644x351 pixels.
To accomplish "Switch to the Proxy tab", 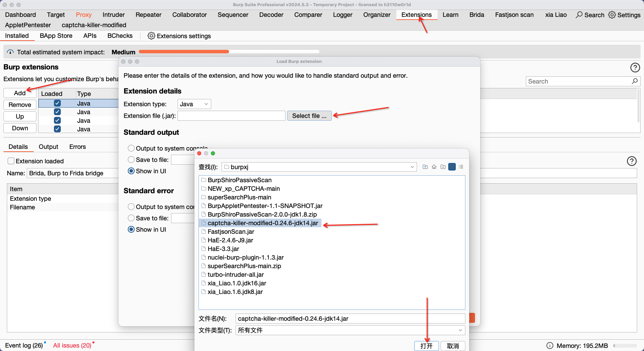I will [83, 15].
